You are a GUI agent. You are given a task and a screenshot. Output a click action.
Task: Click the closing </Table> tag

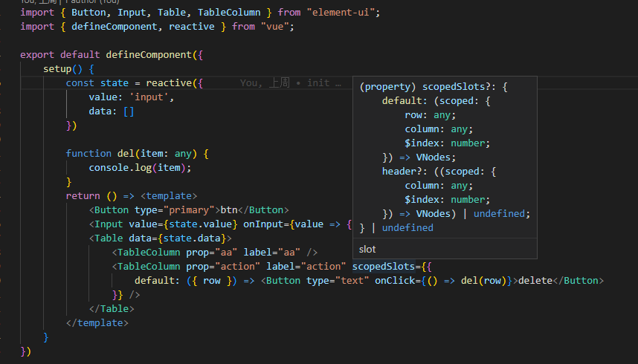point(112,309)
